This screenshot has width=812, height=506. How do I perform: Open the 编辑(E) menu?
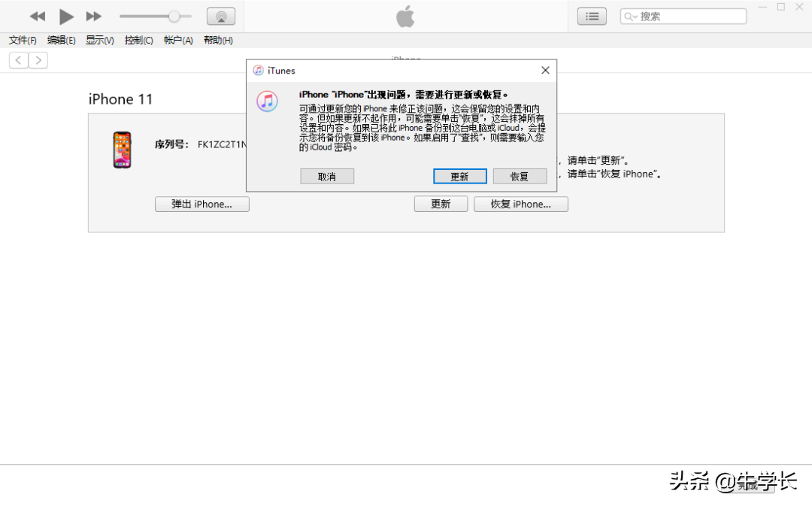pyautogui.click(x=61, y=41)
